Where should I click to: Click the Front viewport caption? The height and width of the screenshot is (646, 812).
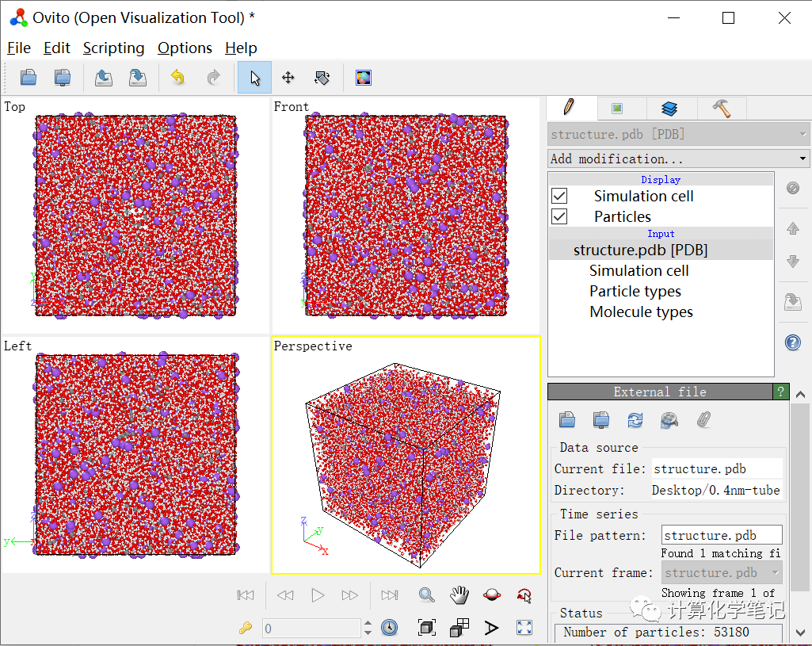pyautogui.click(x=291, y=107)
